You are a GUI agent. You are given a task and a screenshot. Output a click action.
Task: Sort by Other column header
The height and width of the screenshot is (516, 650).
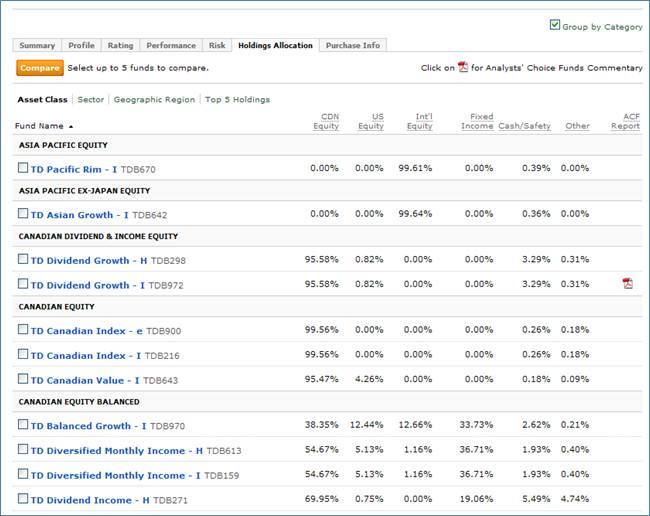click(x=577, y=126)
